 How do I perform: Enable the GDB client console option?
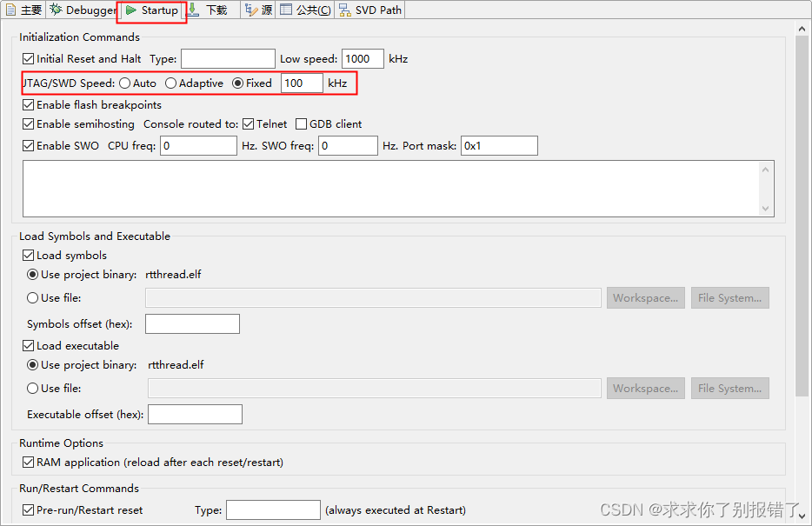click(300, 123)
